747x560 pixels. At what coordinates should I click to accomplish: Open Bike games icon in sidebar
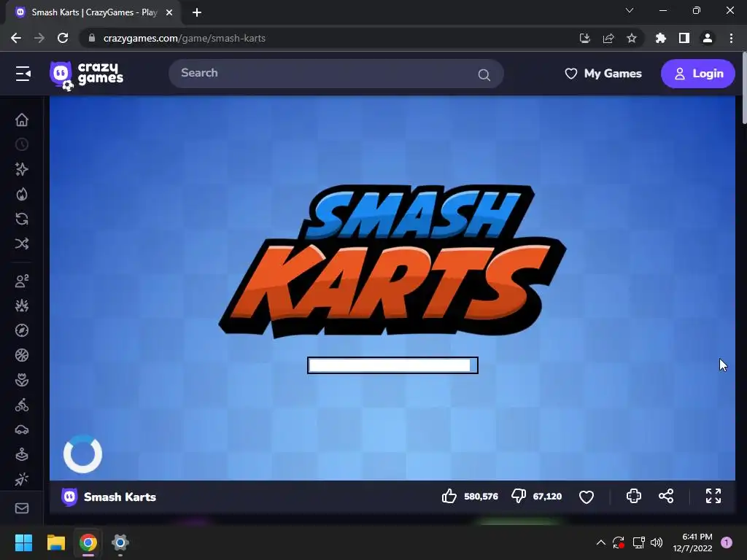point(22,405)
